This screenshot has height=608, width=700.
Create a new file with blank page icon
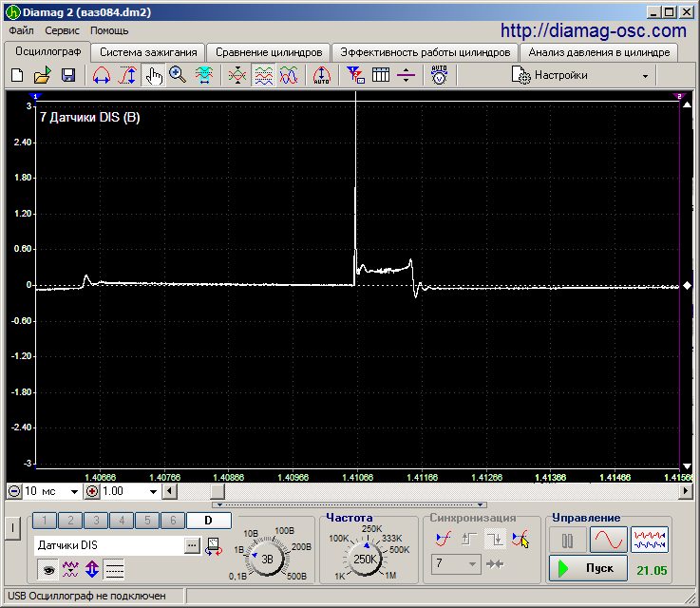[17, 75]
